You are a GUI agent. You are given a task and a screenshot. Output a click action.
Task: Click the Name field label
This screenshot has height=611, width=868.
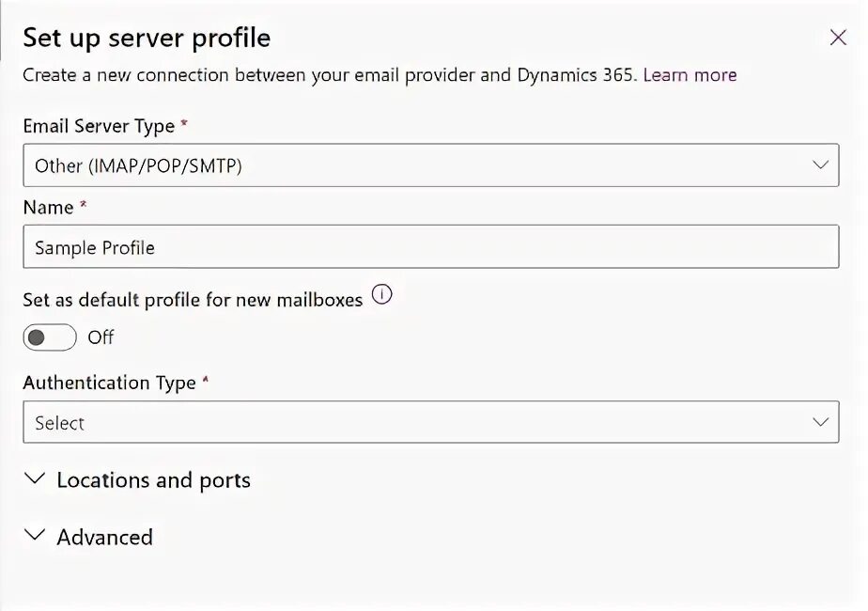pos(48,208)
